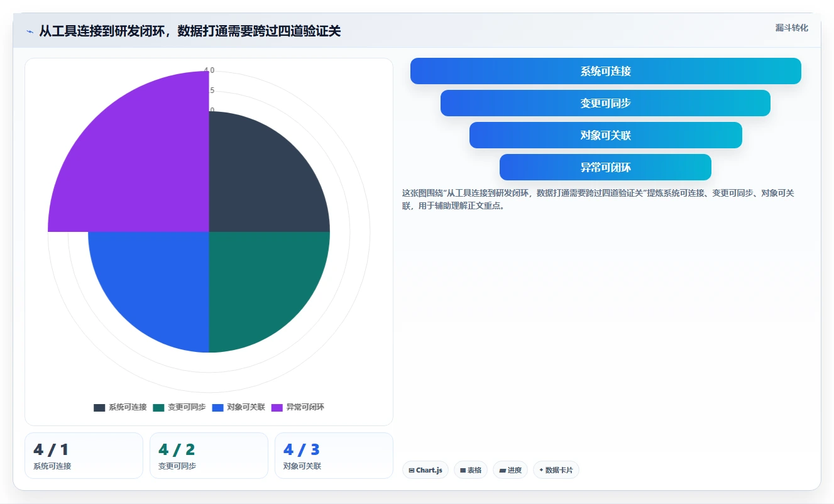
Task: Open the 4 / 1 系统可连接 data card
Action: point(84,456)
